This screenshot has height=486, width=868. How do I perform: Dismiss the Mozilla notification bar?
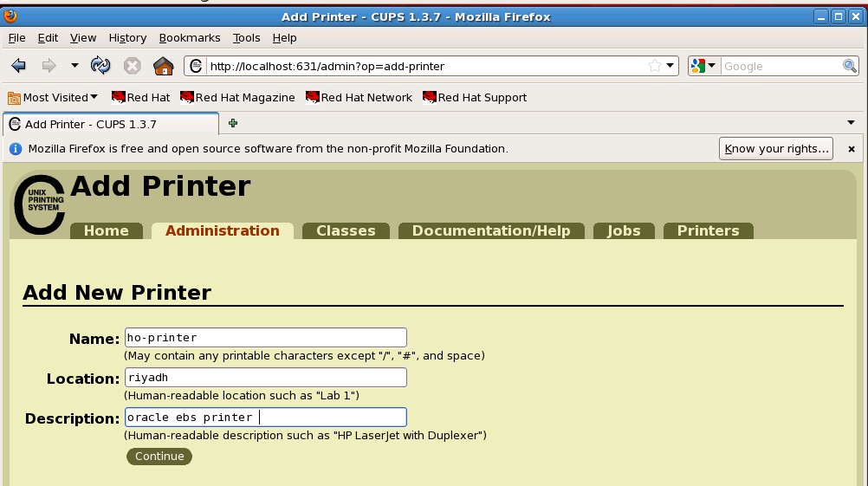point(852,149)
